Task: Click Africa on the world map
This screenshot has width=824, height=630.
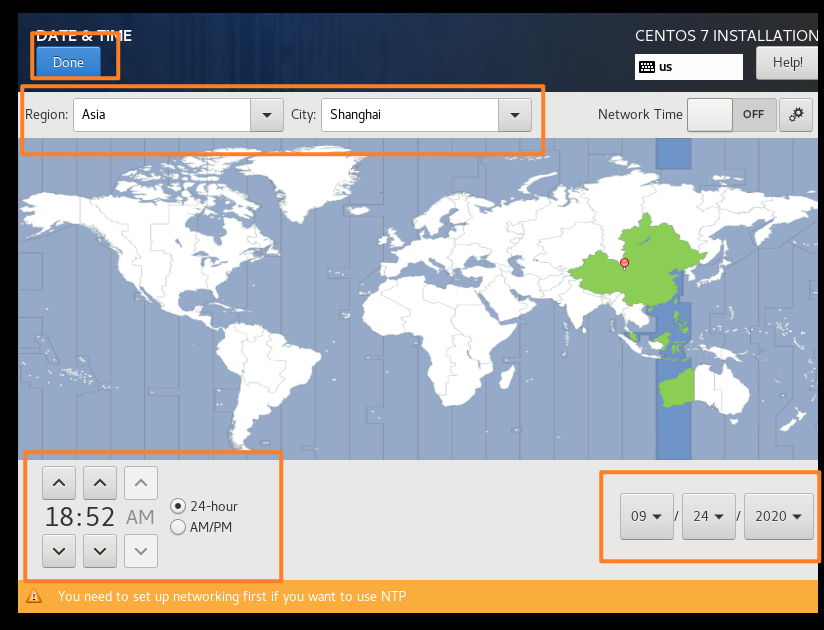Action: 447,336
